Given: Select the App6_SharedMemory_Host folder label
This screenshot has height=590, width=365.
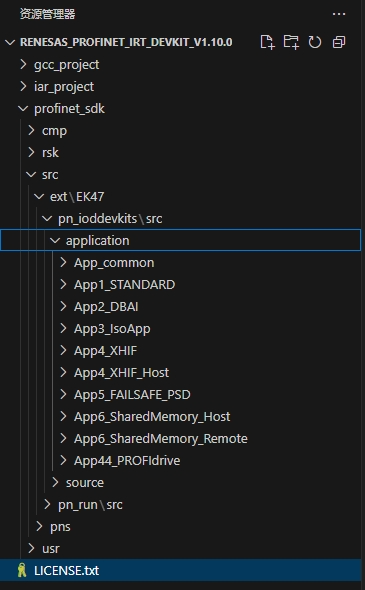Looking at the screenshot, I should pyautogui.click(x=152, y=417).
